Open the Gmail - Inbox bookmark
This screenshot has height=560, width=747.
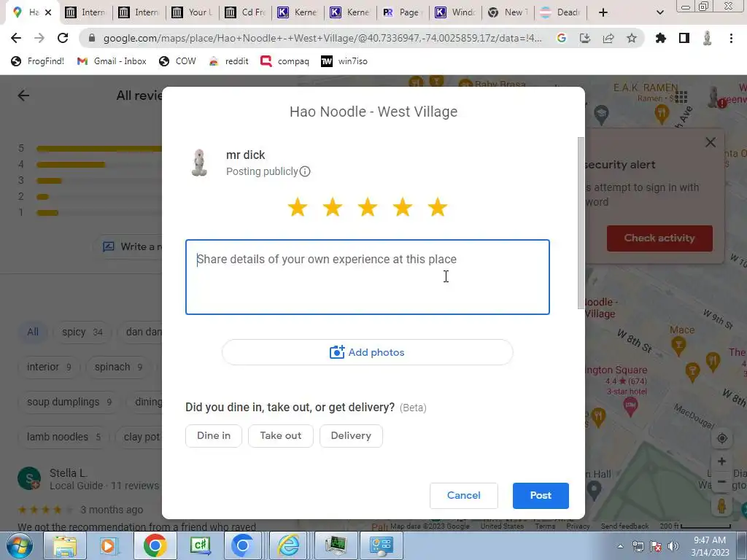[x=112, y=61]
